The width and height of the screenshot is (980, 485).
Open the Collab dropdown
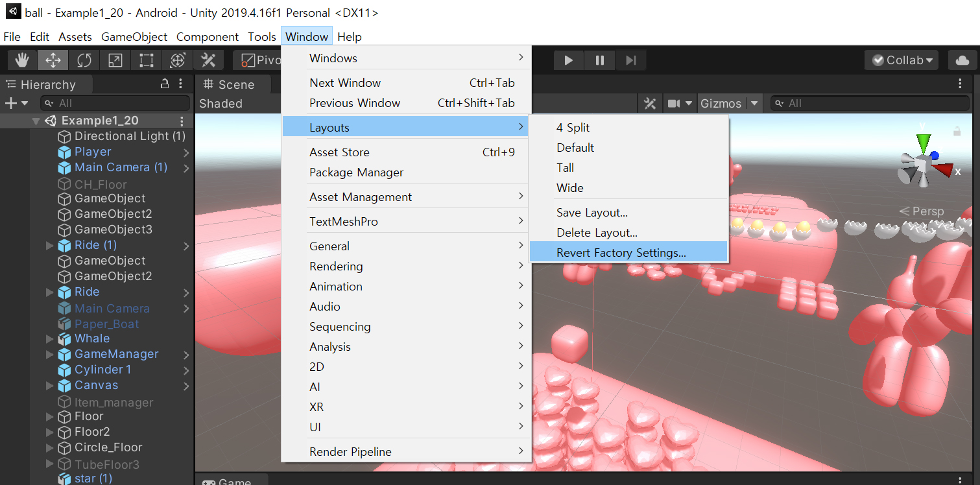pos(902,60)
